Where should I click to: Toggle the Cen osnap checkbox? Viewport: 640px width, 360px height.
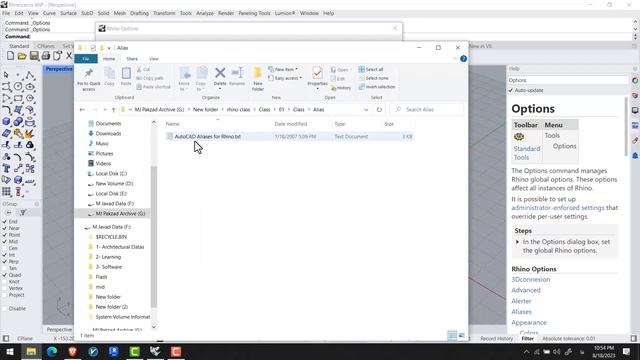(x=5, y=248)
